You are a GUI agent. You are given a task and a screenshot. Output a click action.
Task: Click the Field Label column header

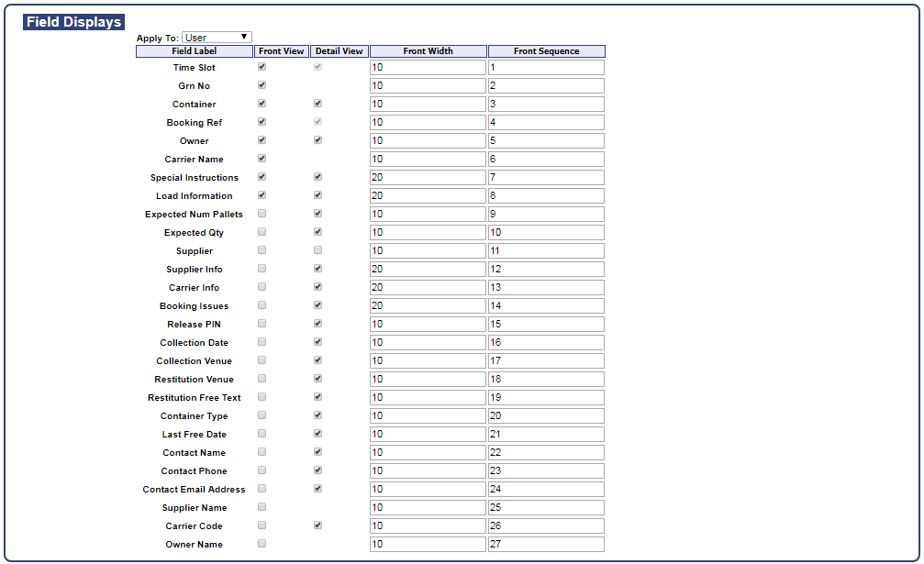(x=195, y=51)
